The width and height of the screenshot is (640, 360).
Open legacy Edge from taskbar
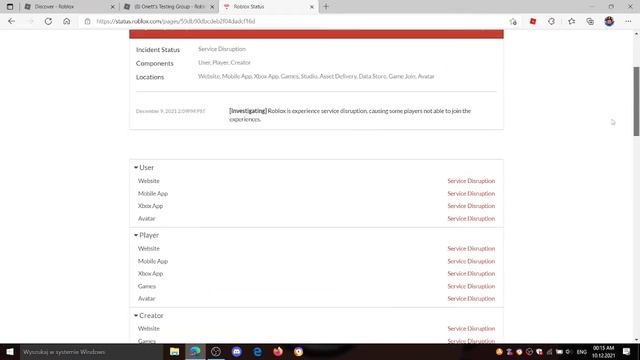click(257, 351)
